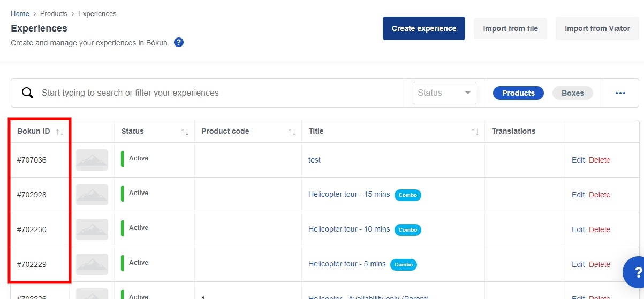Go to Products breadcrumb

(54, 13)
